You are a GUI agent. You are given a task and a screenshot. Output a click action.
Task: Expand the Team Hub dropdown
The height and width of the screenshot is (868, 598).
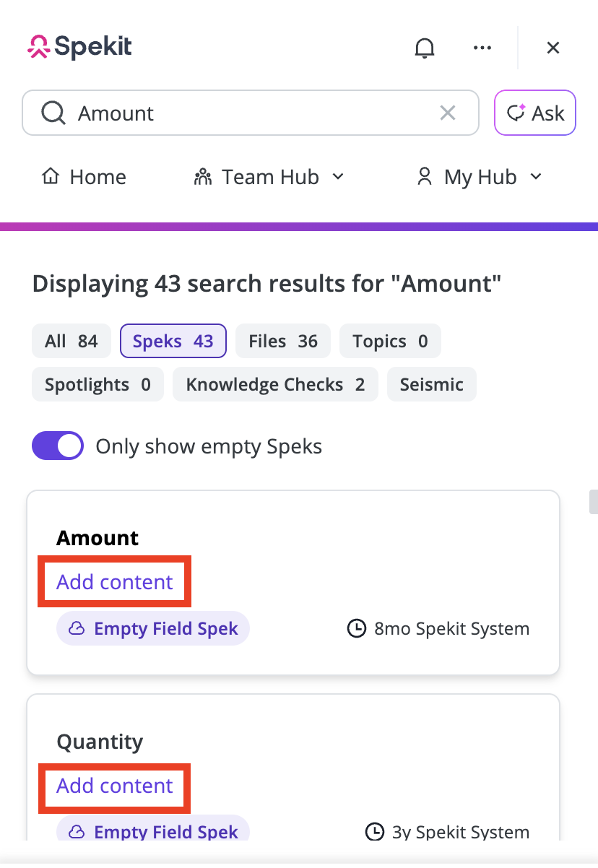tap(269, 177)
